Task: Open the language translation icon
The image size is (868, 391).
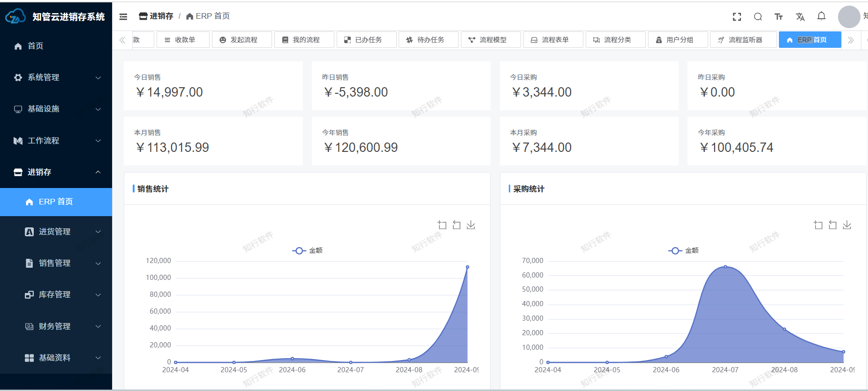Action: coord(800,17)
